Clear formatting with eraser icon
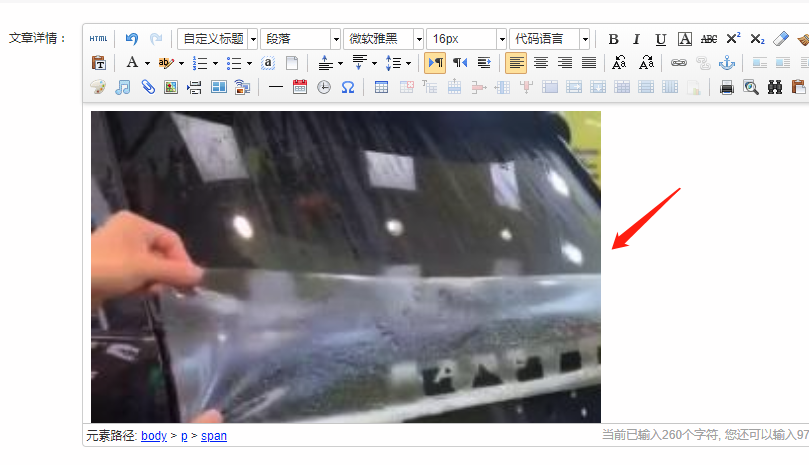The width and height of the screenshot is (809, 465). click(781, 39)
